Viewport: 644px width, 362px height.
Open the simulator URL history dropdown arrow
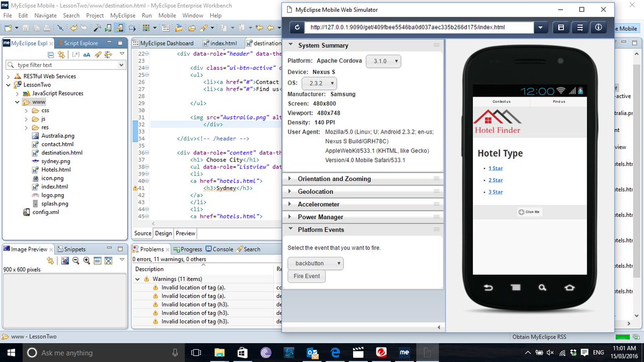point(541,27)
